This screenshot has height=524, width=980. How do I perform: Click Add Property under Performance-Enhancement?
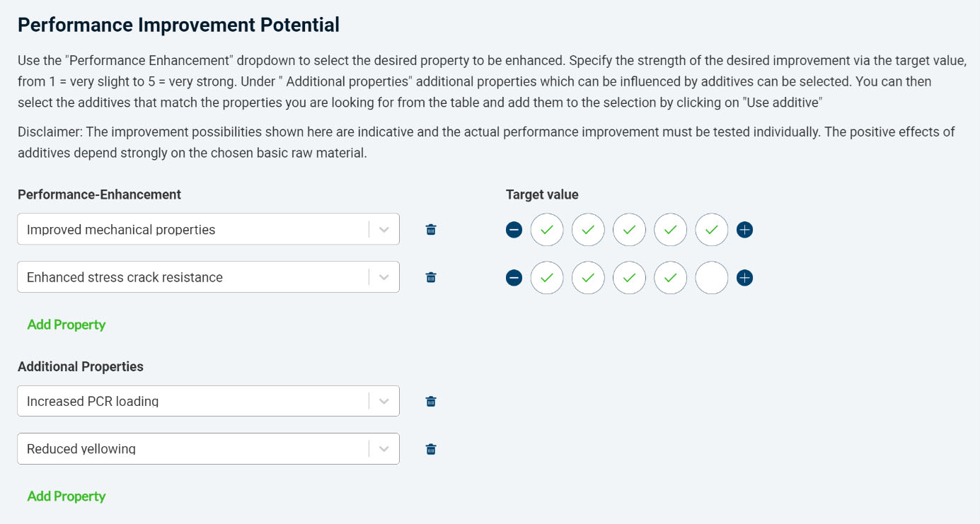(67, 325)
